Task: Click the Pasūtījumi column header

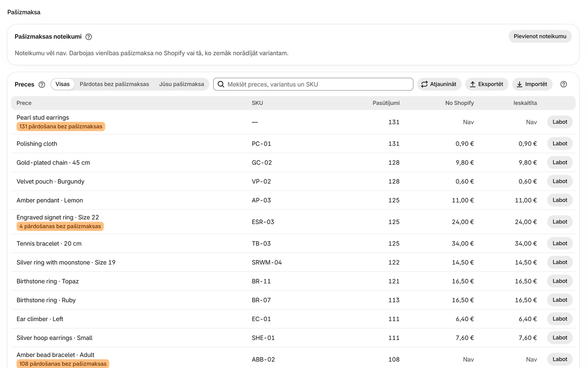Action: coord(386,103)
